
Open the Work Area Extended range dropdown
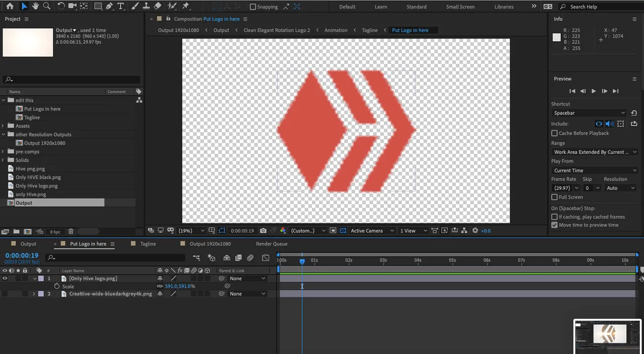coord(595,152)
